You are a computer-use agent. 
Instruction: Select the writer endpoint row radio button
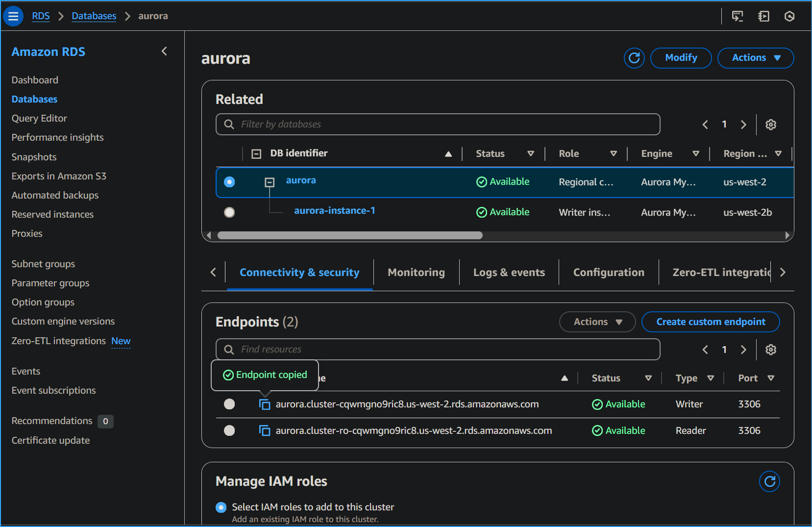(229, 404)
